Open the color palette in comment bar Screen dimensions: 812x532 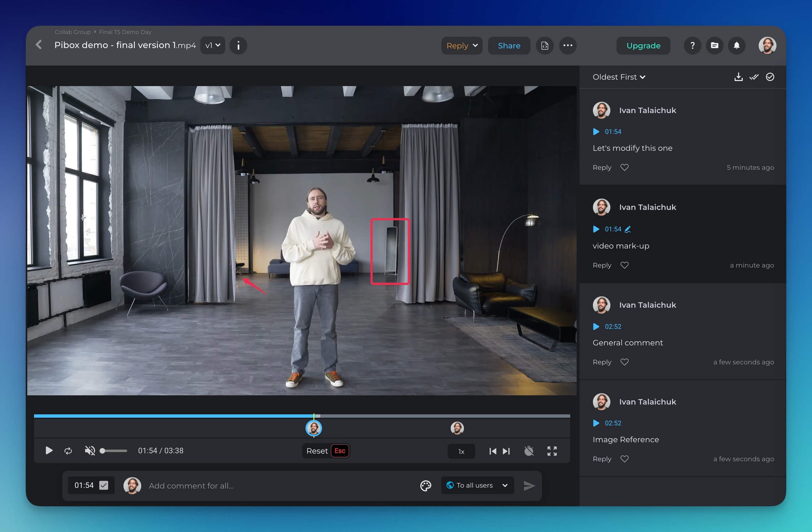pos(425,485)
